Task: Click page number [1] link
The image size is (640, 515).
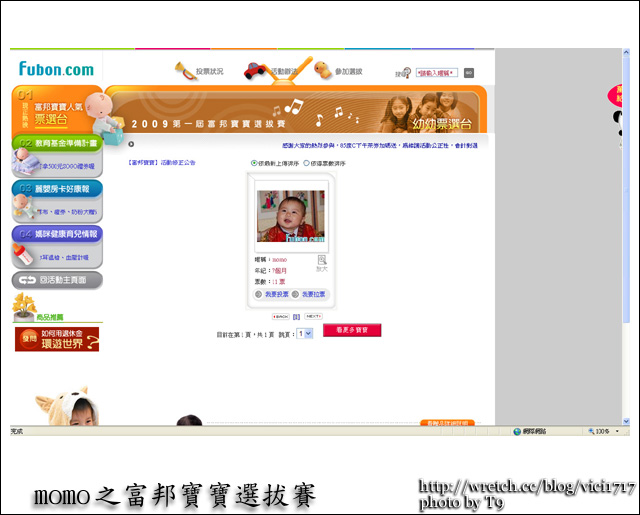Action: coord(297,317)
